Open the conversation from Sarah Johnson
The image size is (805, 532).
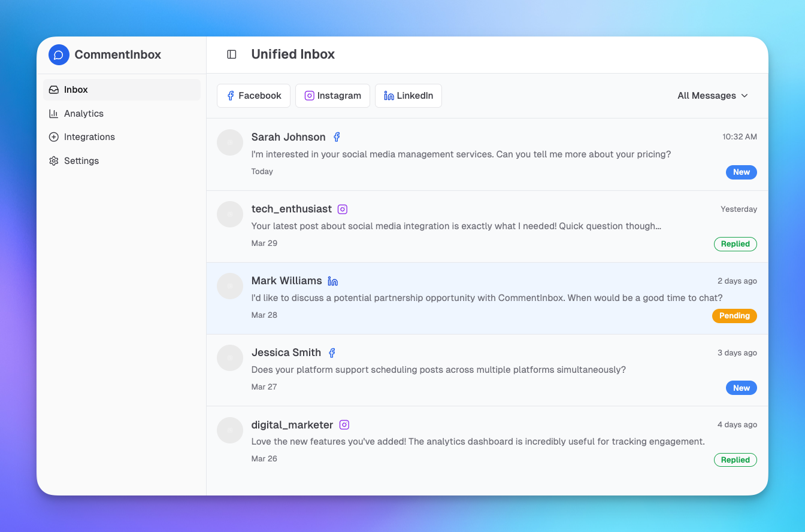tap(461, 154)
